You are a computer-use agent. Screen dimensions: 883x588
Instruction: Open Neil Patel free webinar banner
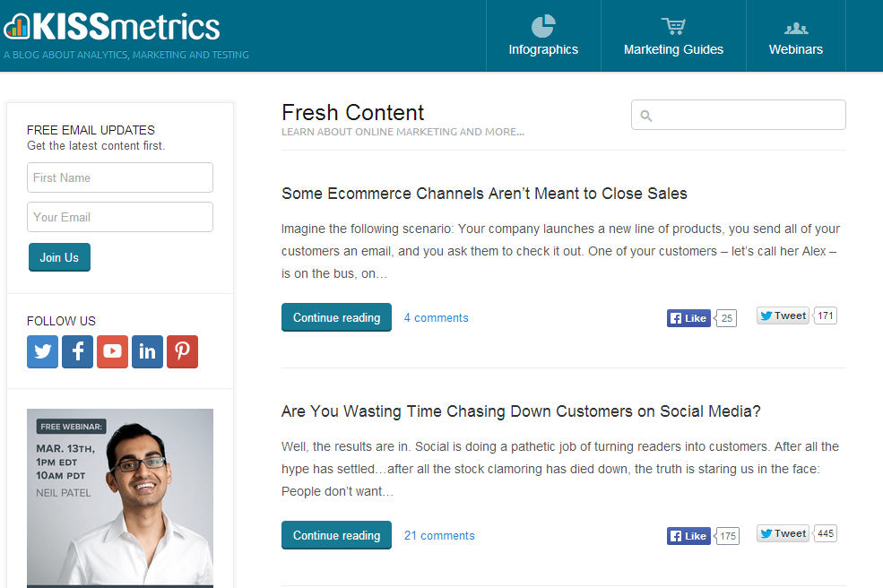[x=120, y=497]
